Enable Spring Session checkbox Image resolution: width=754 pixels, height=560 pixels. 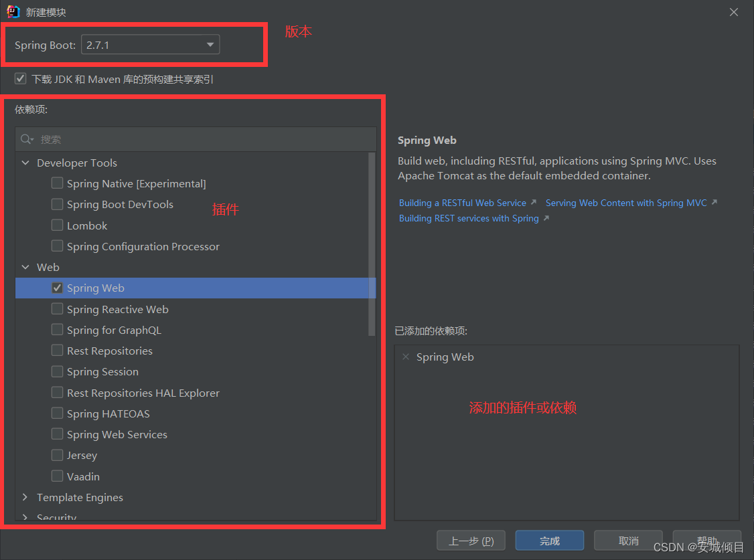[x=57, y=371]
